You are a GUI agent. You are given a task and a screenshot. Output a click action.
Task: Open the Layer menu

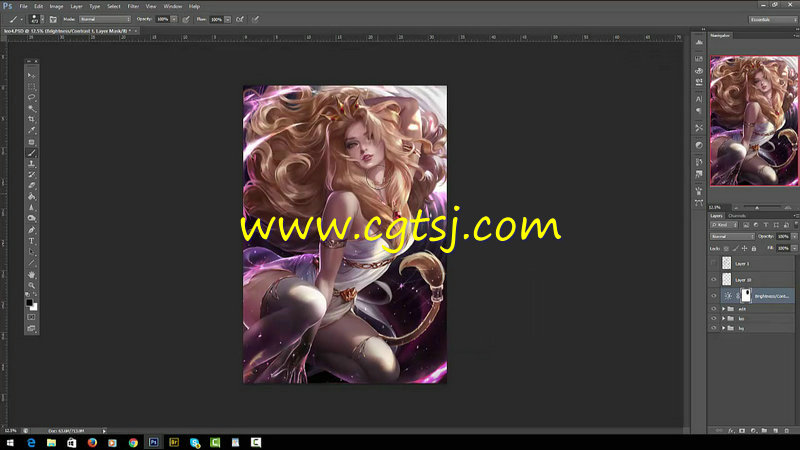click(x=77, y=6)
